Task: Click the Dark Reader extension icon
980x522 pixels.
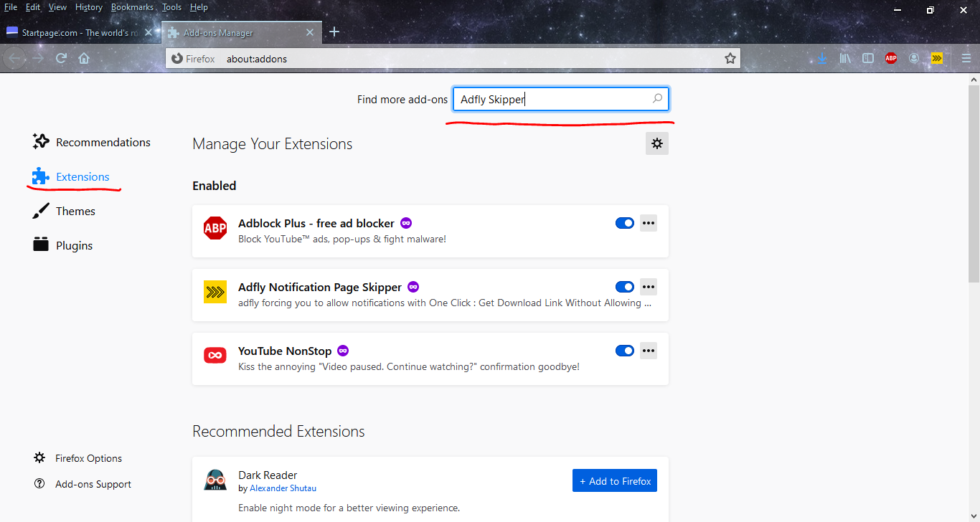Action: (215, 480)
